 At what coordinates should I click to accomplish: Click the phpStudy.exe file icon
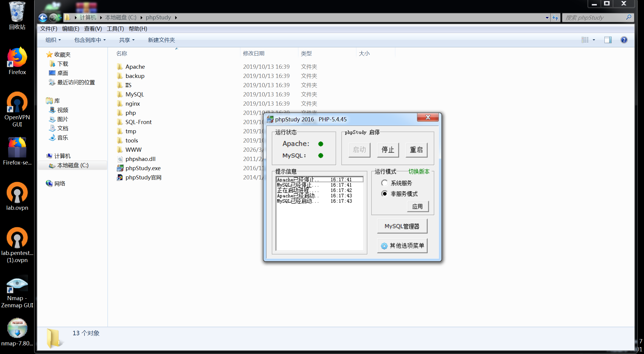point(120,168)
